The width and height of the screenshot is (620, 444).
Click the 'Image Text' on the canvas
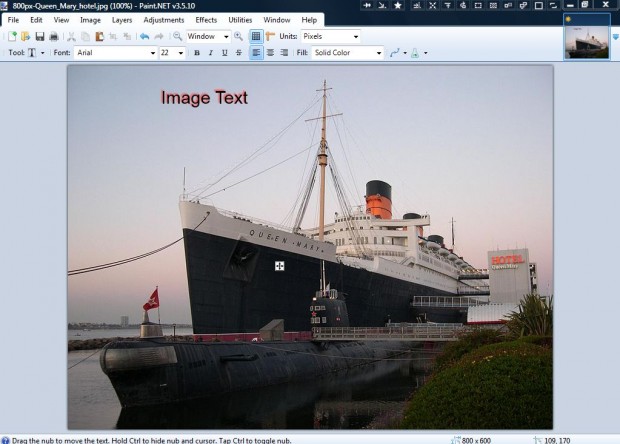(204, 98)
